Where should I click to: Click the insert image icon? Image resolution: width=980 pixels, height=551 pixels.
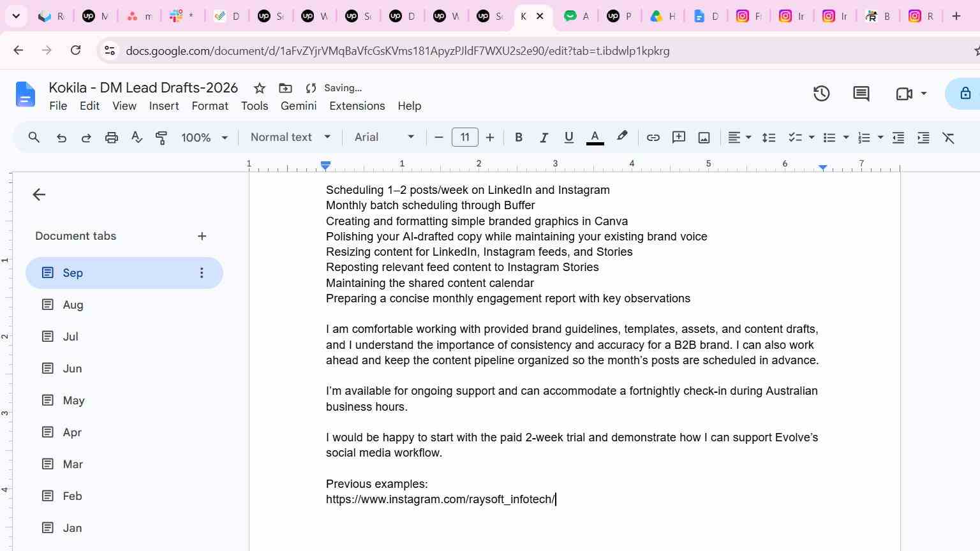pyautogui.click(x=704, y=137)
